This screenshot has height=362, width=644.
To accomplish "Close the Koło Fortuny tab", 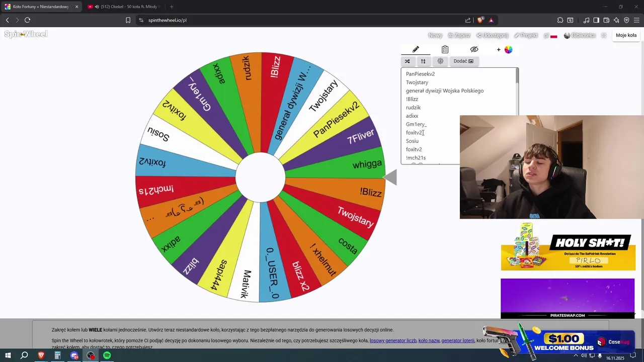I will pyautogui.click(x=76, y=7).
